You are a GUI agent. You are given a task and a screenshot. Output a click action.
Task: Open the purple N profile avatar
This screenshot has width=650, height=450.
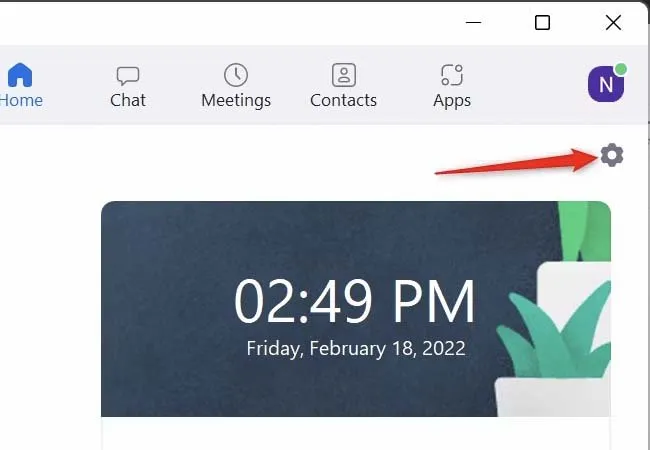click(606, 84)
